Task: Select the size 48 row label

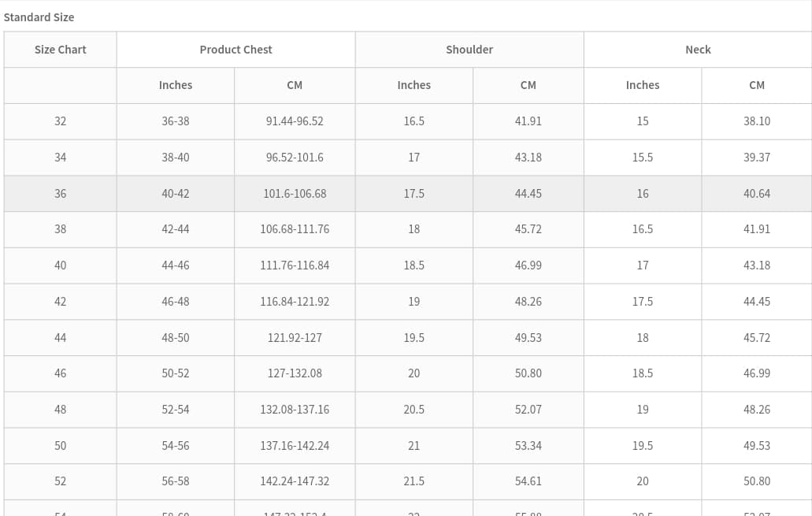Action: (60, 410)
